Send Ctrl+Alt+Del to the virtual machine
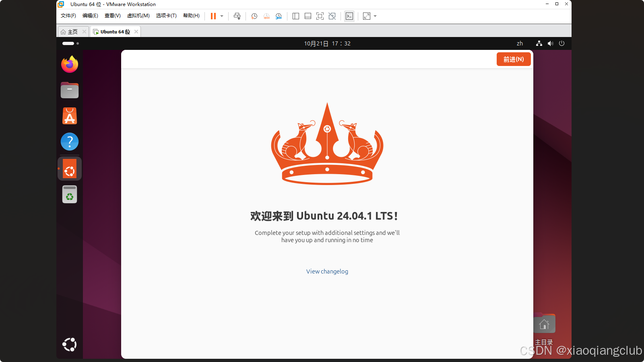The height and width of the screenshot is (362, 644). click(237, 16)
